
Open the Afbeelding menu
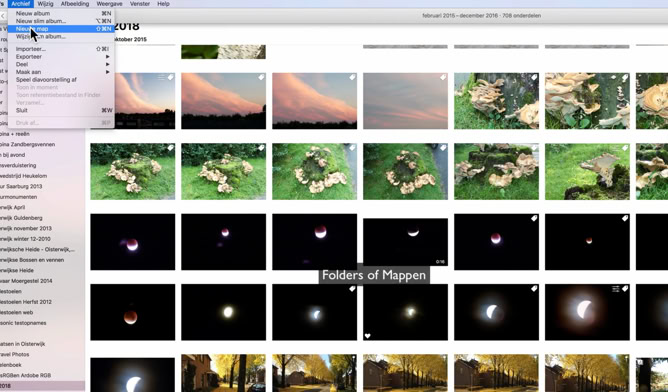coord(75,4)
